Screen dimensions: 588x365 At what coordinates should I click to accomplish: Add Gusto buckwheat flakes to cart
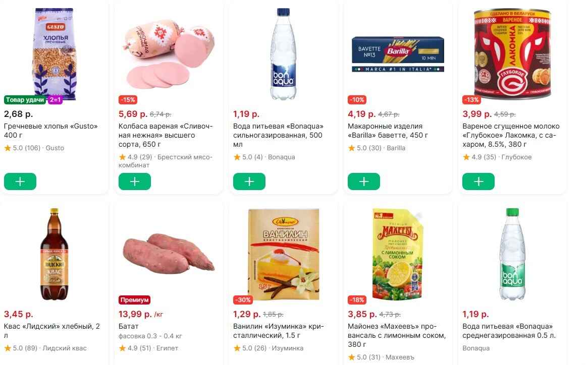coord(20,181)
